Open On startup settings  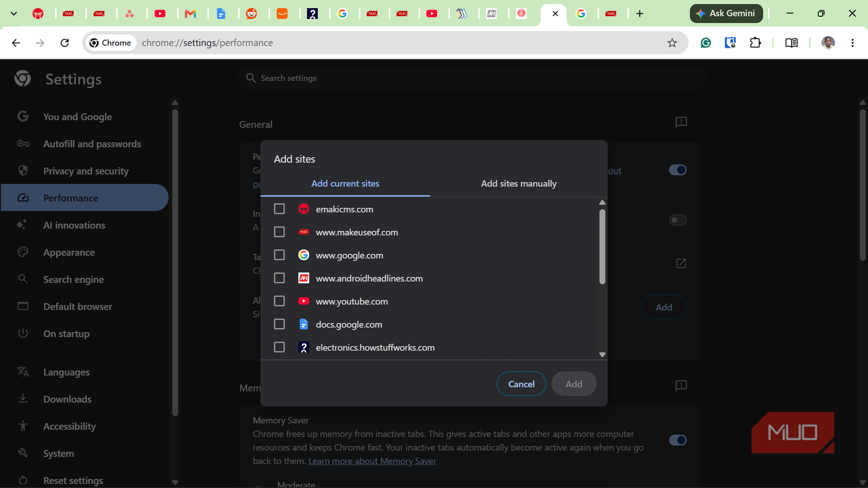click(x=84, y=334)
